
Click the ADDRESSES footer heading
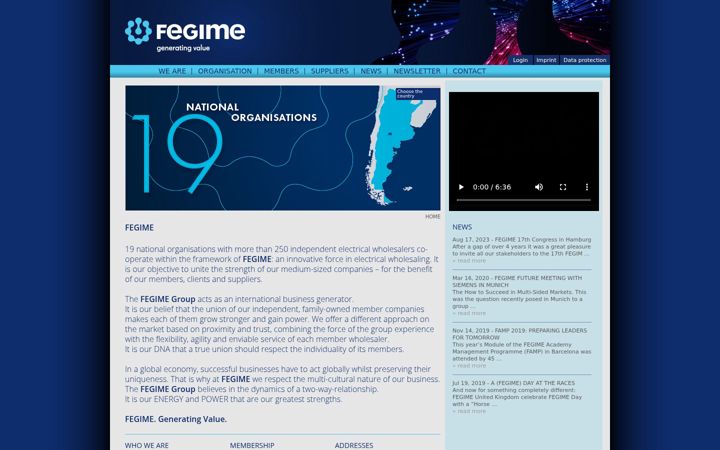click(x=354, y=445)
